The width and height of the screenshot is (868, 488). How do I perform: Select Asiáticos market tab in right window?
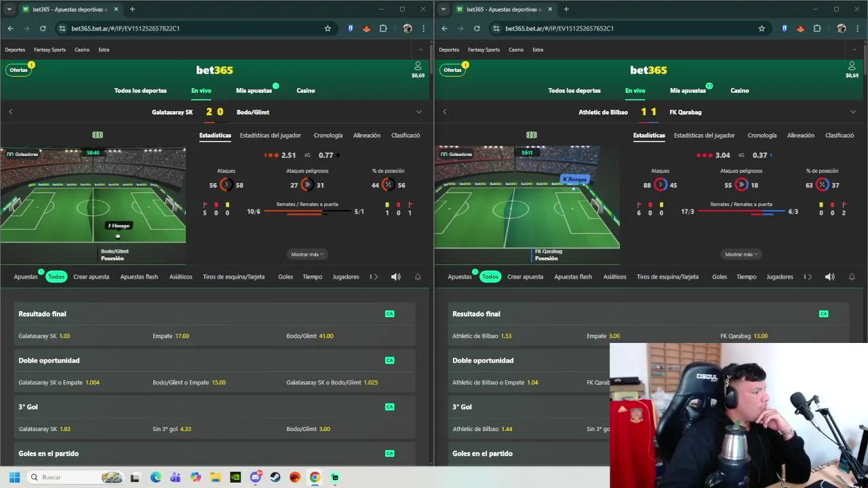614,277
